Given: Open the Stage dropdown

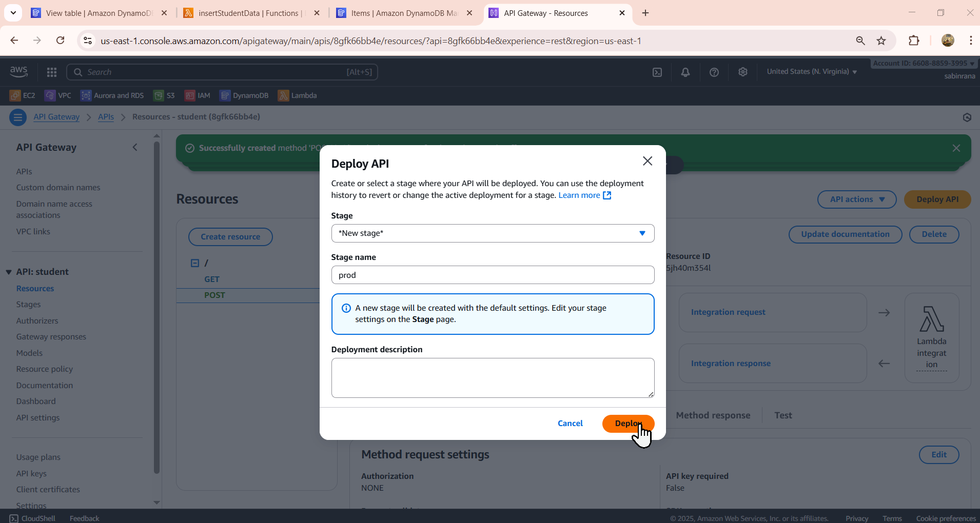Looking at the screenshot, I should coord(493,233).
